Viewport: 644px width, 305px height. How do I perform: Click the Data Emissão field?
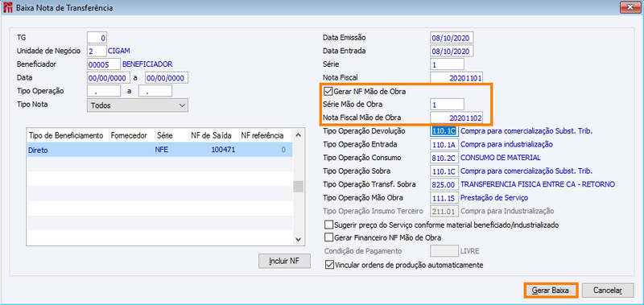click(x=452, y=38)
